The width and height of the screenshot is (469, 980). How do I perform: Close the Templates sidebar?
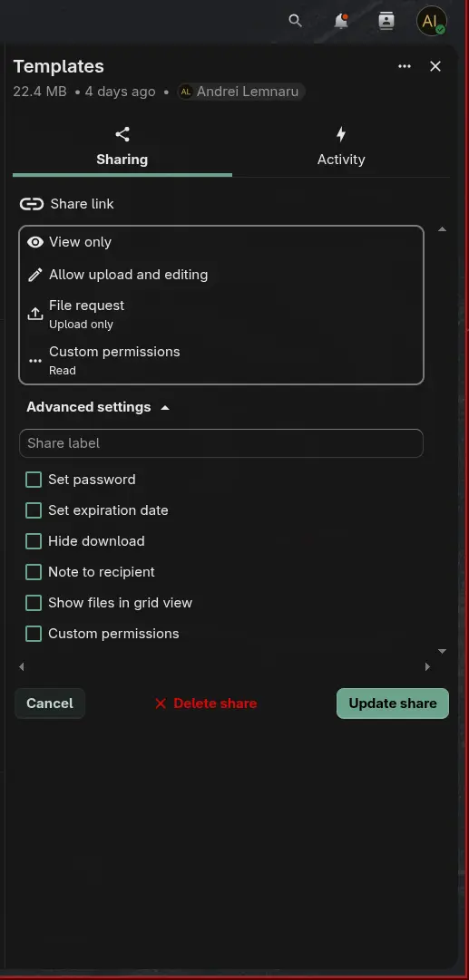(x=435, y=66)
